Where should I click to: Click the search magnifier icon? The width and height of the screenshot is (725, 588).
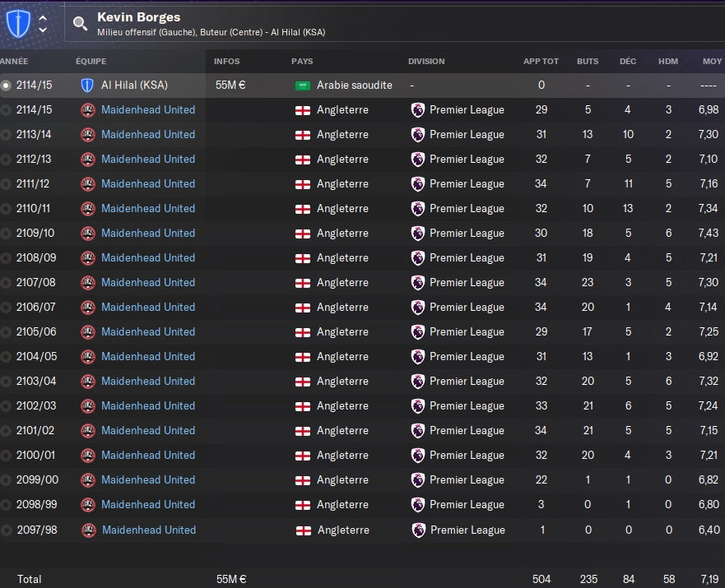[x=80, y=23]
